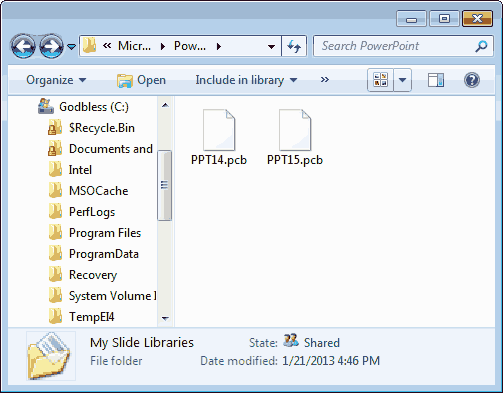
Task: Click the My Slide Libraries title
Action: (142, 343)
